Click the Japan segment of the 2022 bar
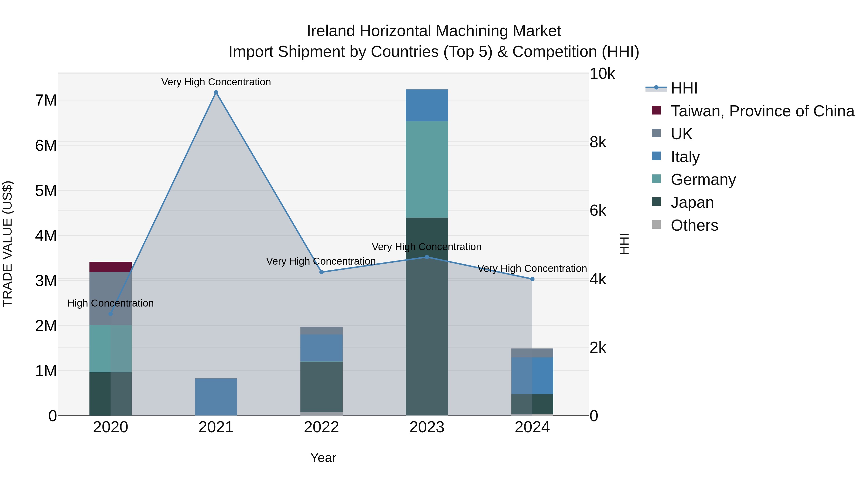 pos(321,387)
